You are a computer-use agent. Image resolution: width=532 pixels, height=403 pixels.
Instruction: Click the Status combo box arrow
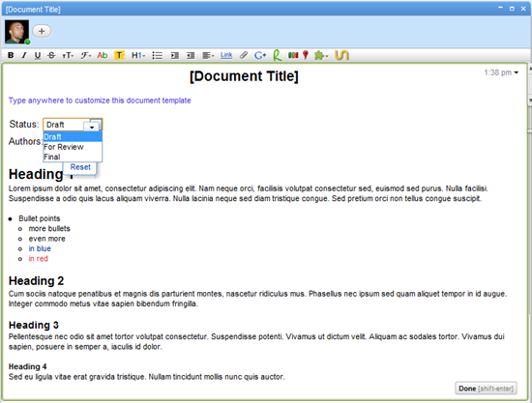[92, 127]
